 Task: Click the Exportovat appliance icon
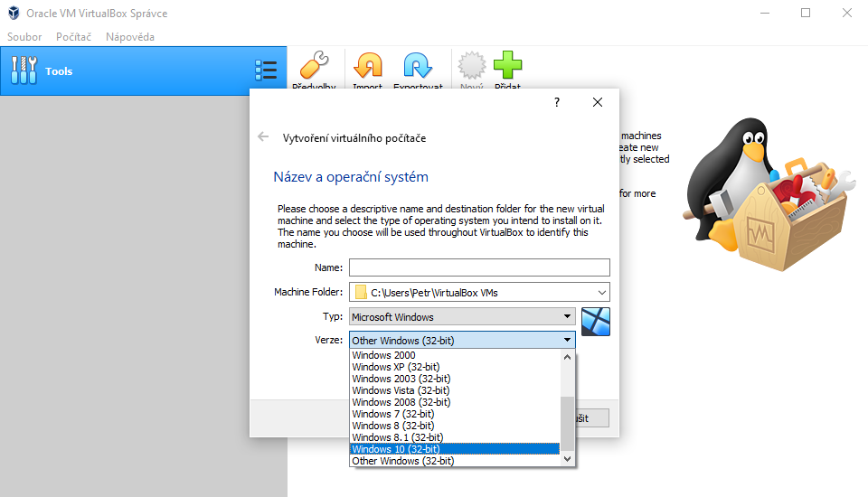tap(418, 66)
